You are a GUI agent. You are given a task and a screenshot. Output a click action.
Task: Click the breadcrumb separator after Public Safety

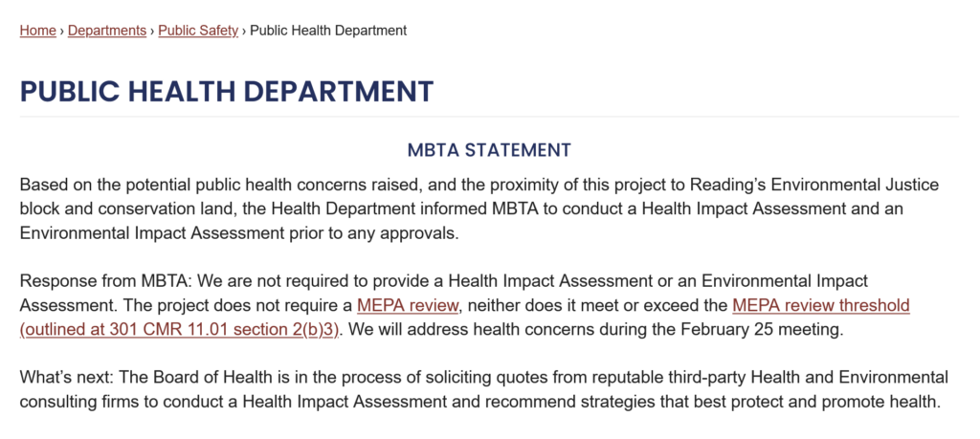click(244, 31)
